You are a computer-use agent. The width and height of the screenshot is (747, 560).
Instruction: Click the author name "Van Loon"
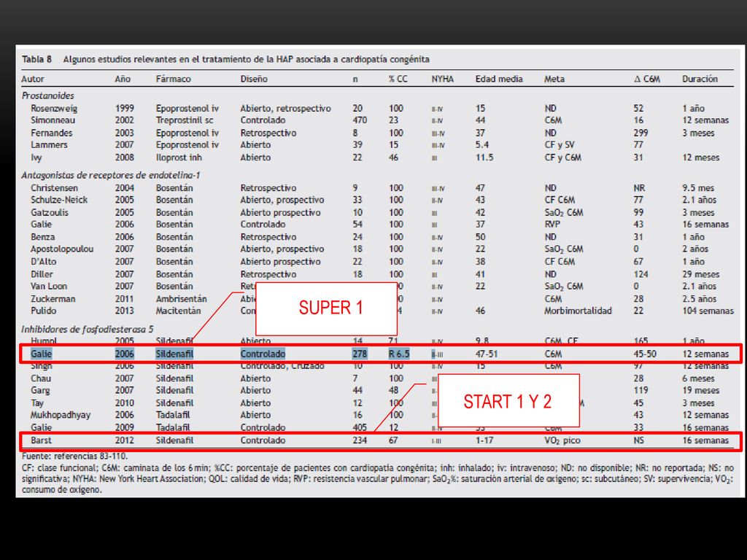[x=49, y=286]
